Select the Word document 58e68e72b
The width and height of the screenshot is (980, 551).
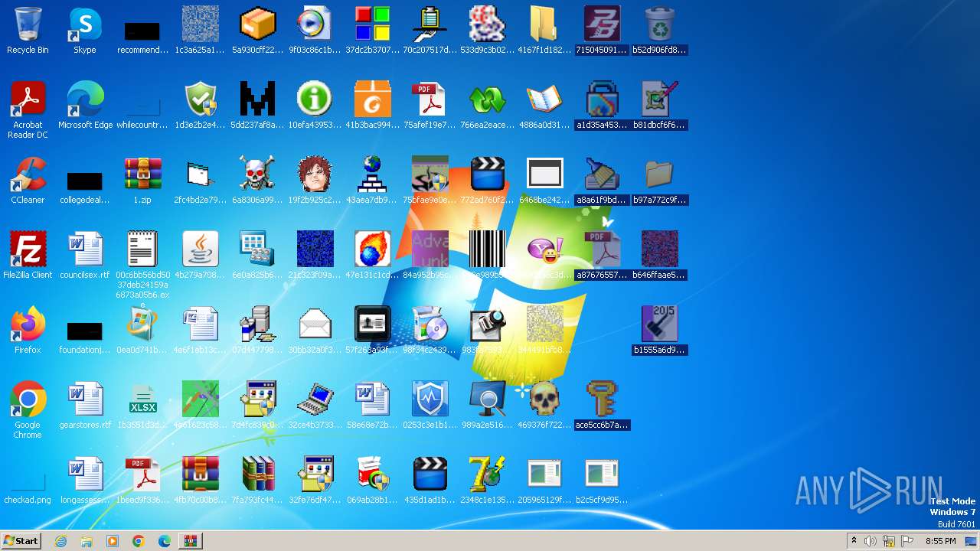point(372,406)
